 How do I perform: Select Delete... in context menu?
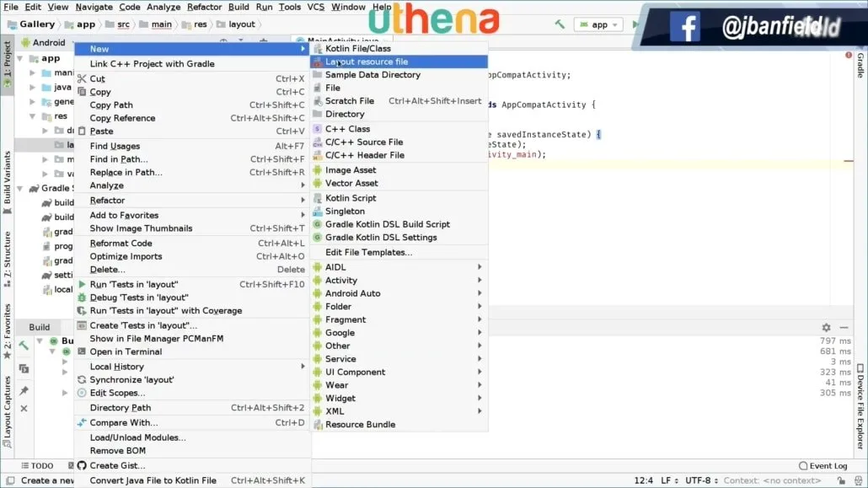[192, 269]
